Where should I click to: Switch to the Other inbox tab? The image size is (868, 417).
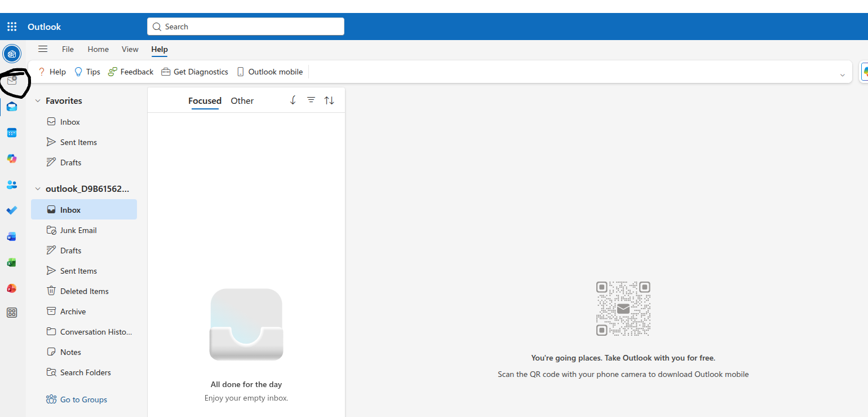242,100
